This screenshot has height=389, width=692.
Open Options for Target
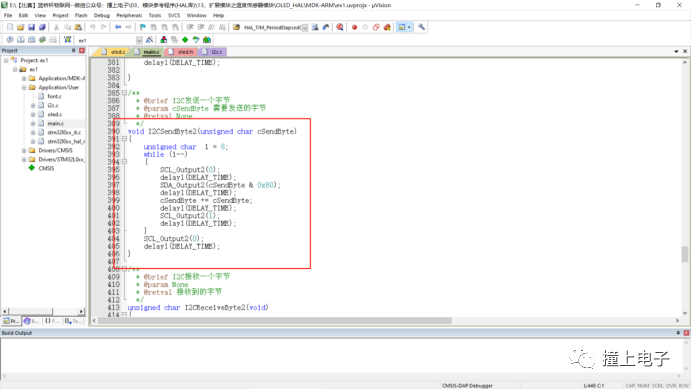tap(150, 40)
